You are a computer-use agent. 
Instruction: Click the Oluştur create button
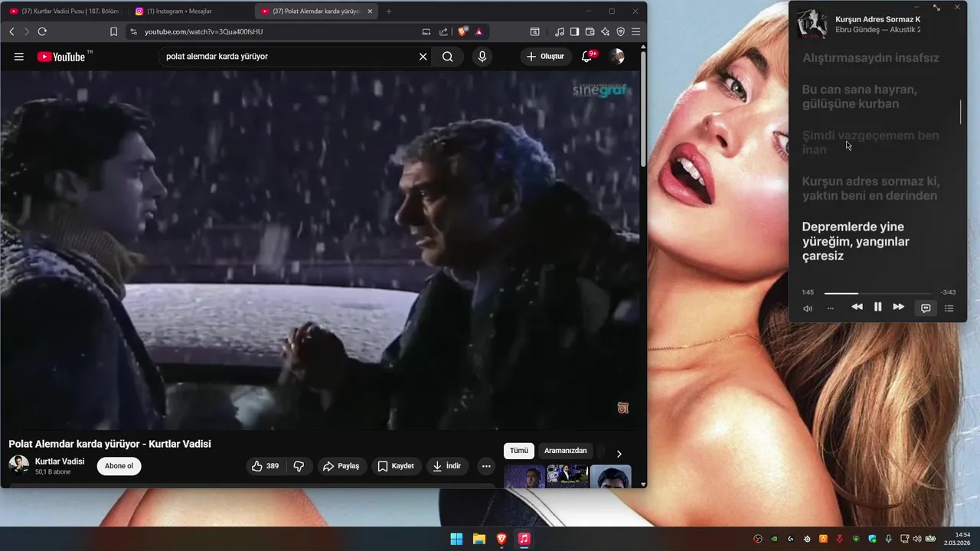545,57
